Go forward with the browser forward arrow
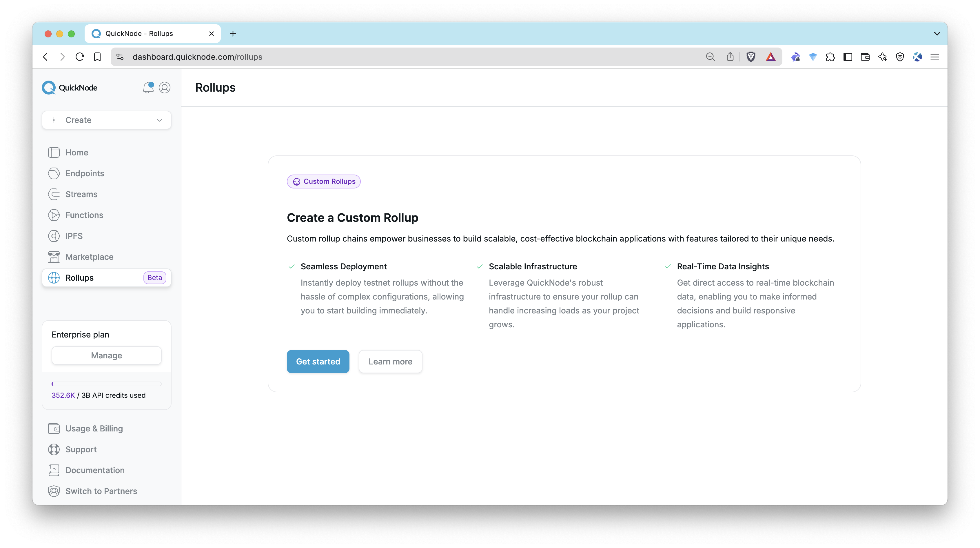The image size is (980, 548). [62, 57]
